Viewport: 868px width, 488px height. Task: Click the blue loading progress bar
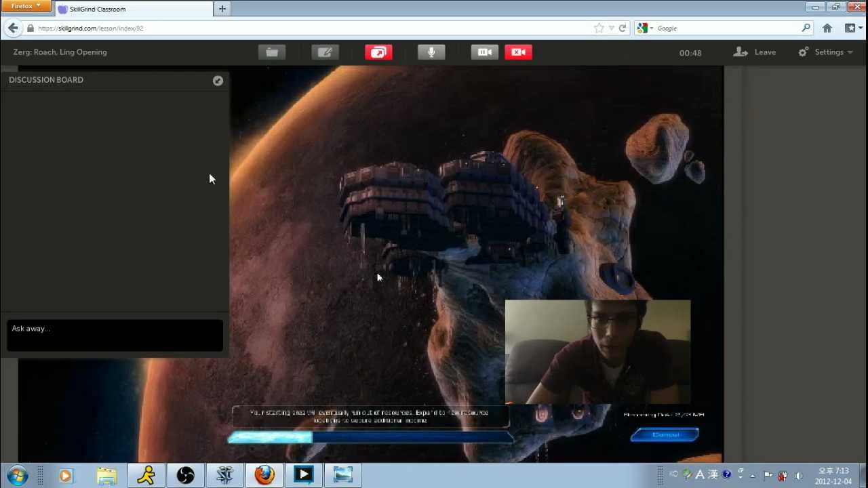pyautogui.click(x=370, y=438)
